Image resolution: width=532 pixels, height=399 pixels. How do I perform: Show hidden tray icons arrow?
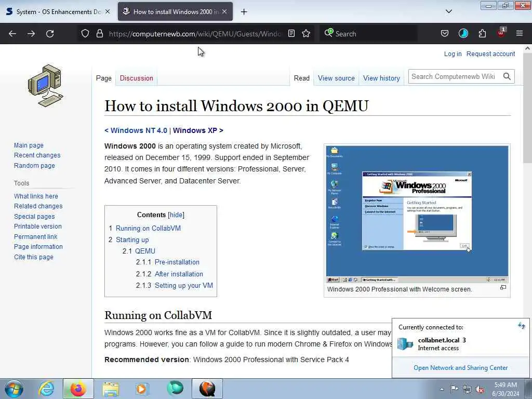click(x=442, y=389)
